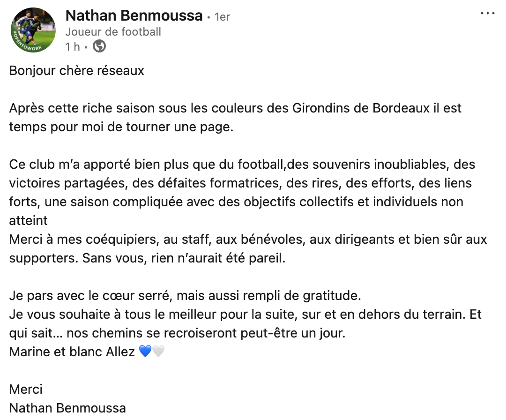Click the sentence Je pars avec le cœur serré

click(185, 295)
